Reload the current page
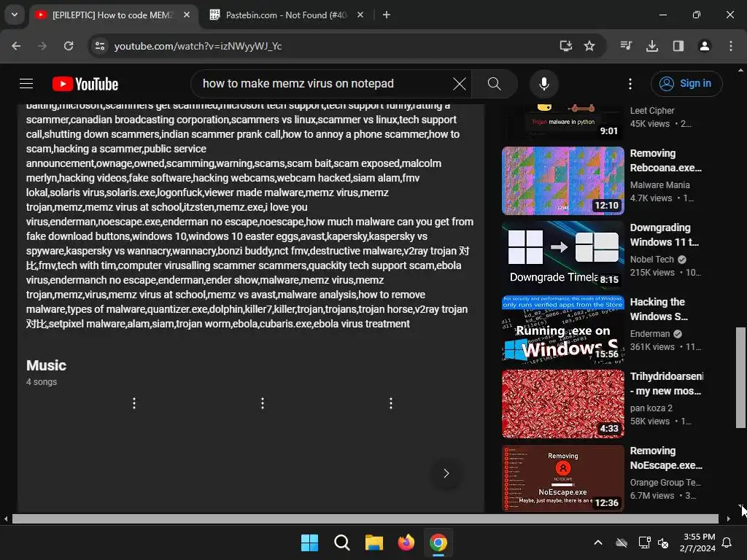The width and height of the screenshot is (747, 560). click(69, 46)
